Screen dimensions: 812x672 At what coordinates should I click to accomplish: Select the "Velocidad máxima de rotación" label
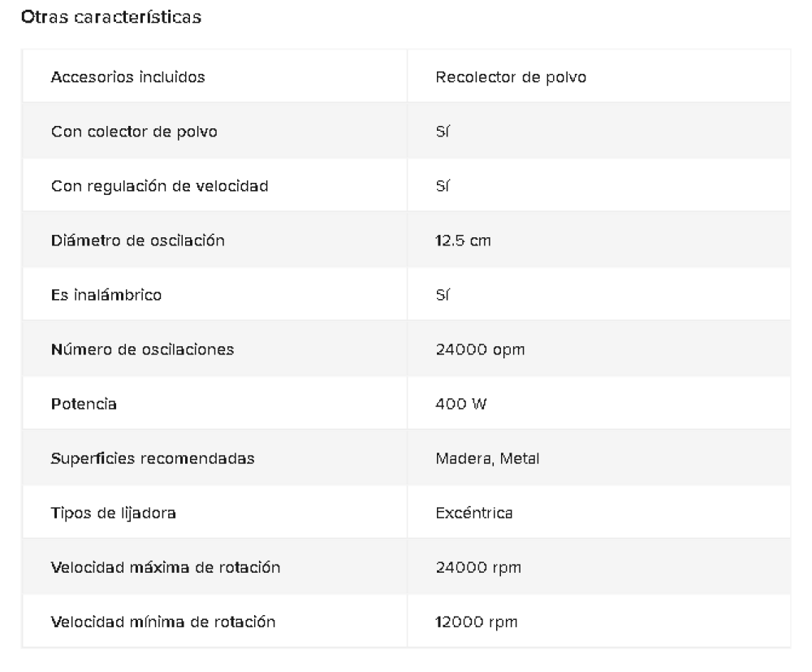click(x=166, y=567)
